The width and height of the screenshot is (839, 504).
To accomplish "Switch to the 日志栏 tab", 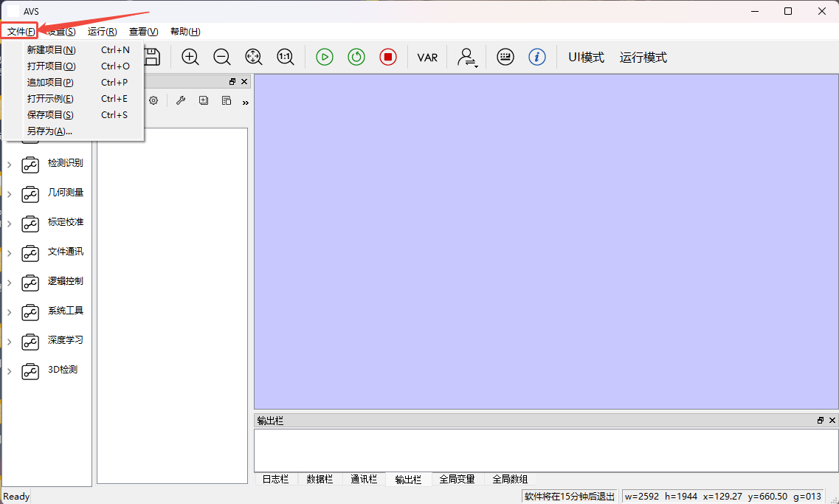I will click(275, 479).
